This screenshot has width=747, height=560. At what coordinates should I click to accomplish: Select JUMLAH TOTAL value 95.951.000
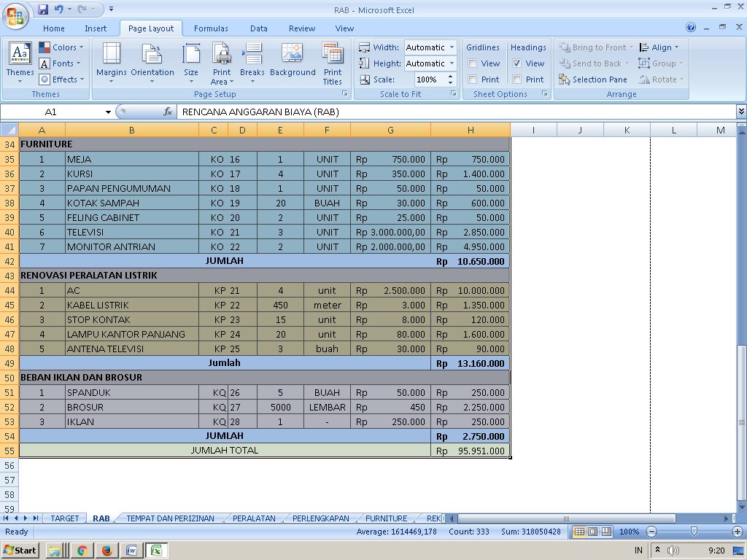471,451
